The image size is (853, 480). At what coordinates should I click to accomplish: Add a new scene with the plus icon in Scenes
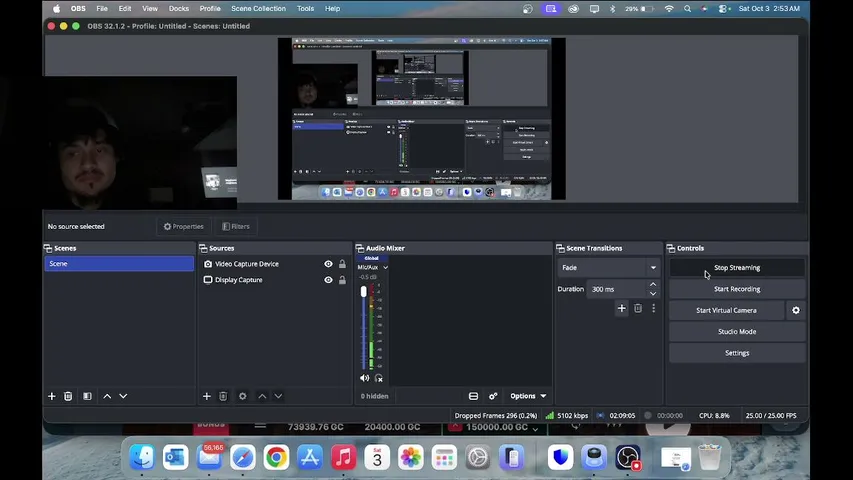click(52, 396)
